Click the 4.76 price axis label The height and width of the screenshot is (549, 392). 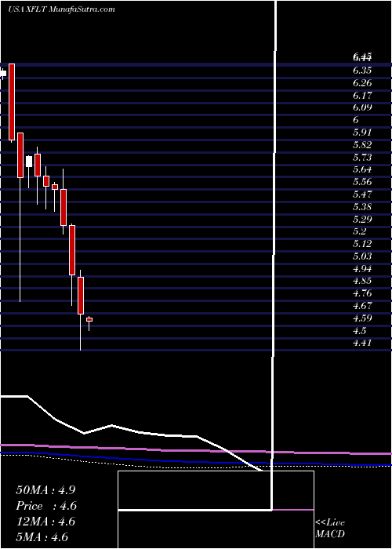click(x=362, y=293)
